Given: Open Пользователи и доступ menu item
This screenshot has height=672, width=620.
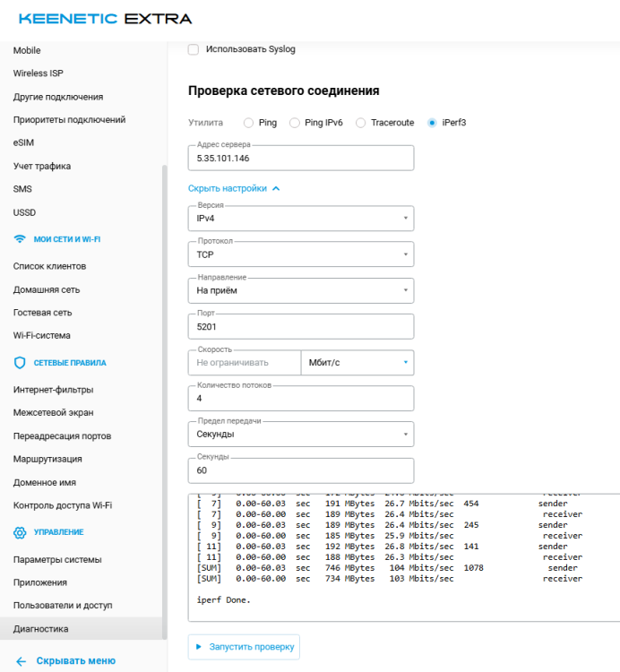Looking at the screenshot, I should tap(63, 606).
